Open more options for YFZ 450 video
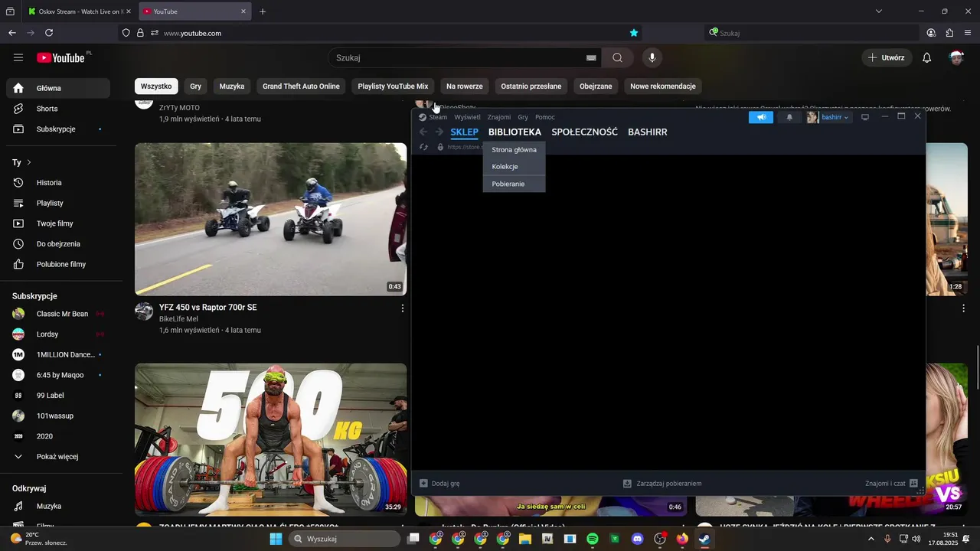Screen dimensions: 980x551 403,308
